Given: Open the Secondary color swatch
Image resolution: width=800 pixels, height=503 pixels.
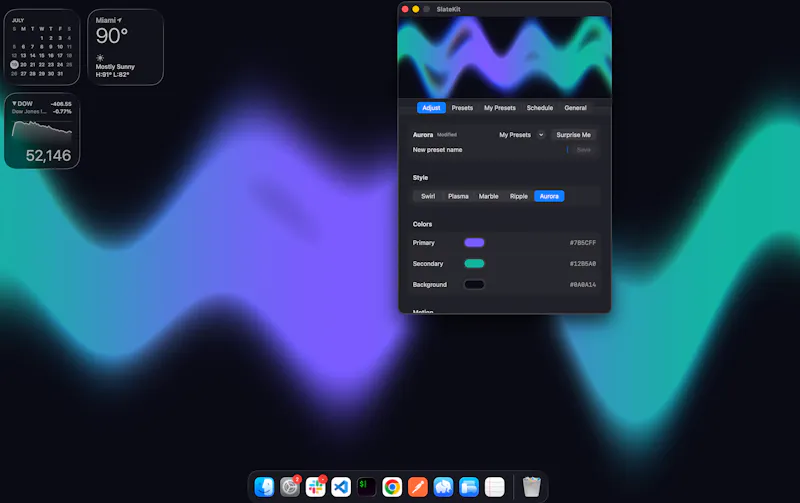Looking at the screenshot, I should (x=474, y=263).
